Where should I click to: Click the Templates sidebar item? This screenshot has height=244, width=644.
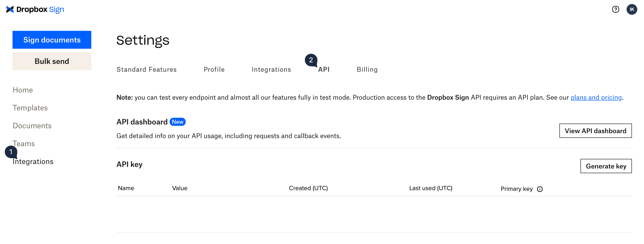point(30,107)
